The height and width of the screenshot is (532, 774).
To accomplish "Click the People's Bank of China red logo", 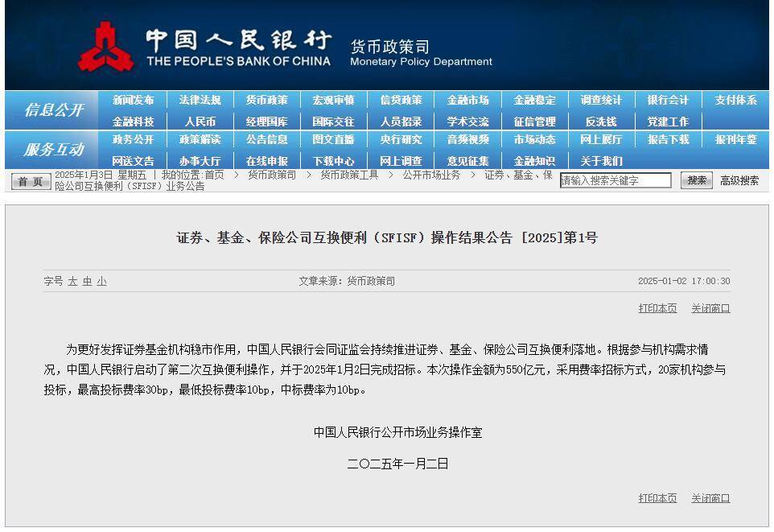I will [x=105, y=47].
